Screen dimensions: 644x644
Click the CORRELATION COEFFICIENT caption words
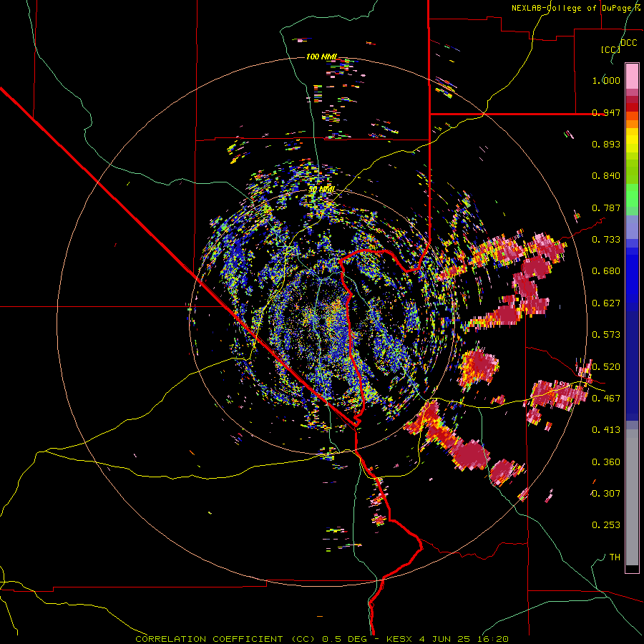click(209, 639)
